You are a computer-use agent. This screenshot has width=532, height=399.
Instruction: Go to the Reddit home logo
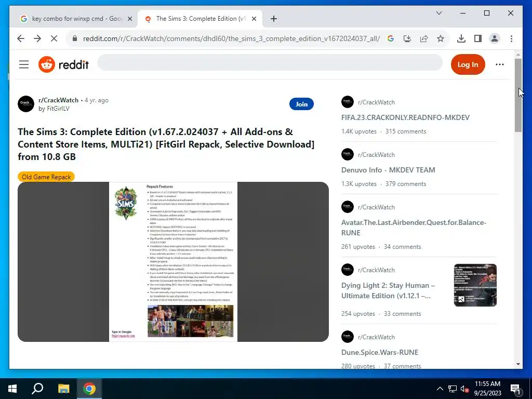point(63,64)
